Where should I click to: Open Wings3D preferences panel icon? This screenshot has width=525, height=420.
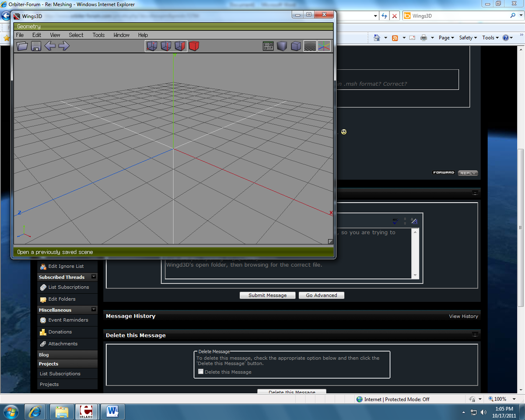click(268, 46)
